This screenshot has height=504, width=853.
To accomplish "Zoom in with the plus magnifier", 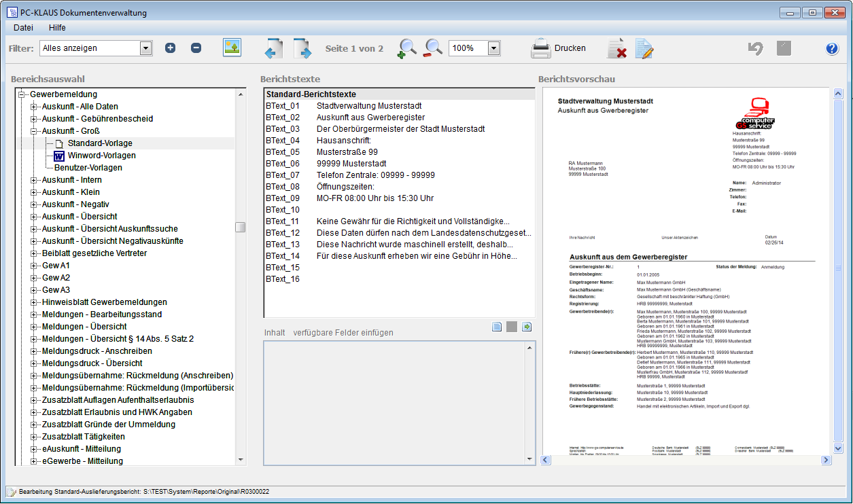I will 406,49.
